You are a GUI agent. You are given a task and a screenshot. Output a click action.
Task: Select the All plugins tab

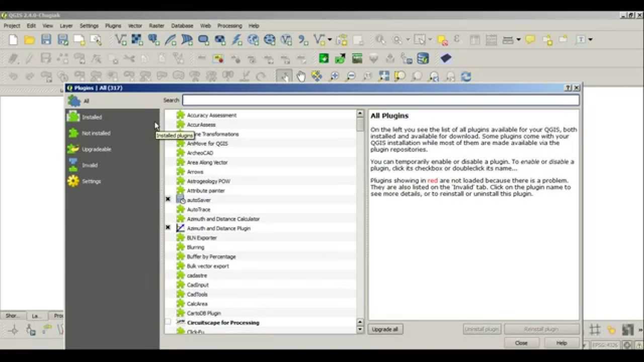point(113,101)
